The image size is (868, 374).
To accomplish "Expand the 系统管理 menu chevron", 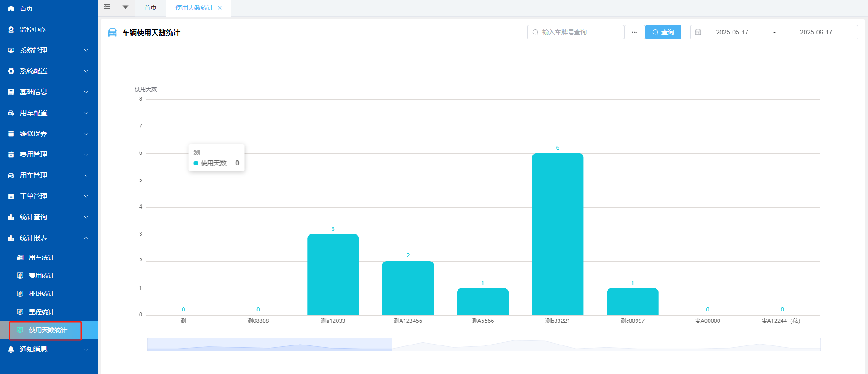I will pos(86,50).
